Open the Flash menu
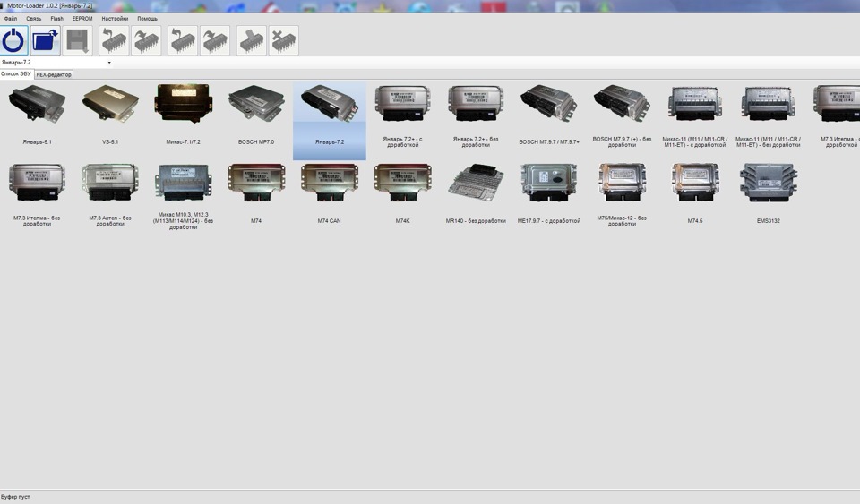This screenshot has height=504, width=860. (x=57, y=19)
